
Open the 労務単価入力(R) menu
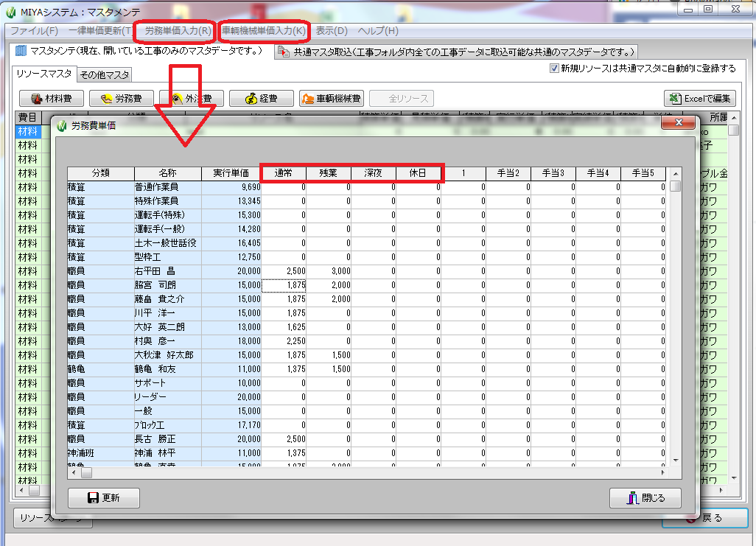pyautogui.click(x=178, y=31)
